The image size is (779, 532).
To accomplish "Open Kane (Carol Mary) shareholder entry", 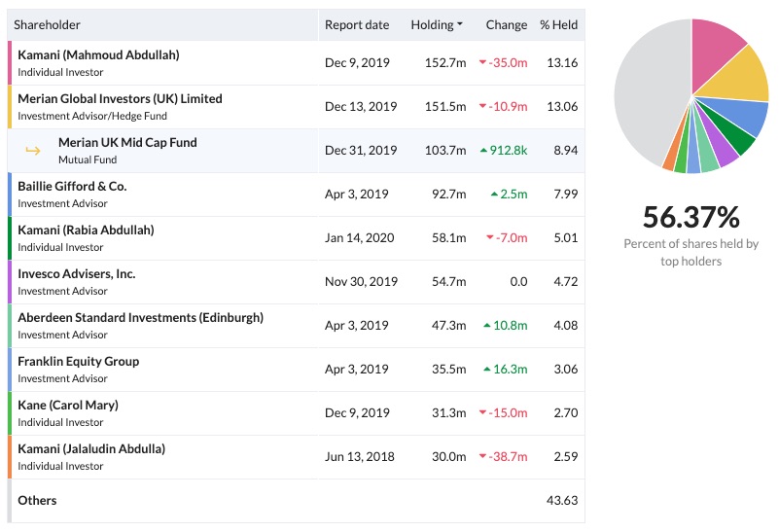I will [68, 405].
